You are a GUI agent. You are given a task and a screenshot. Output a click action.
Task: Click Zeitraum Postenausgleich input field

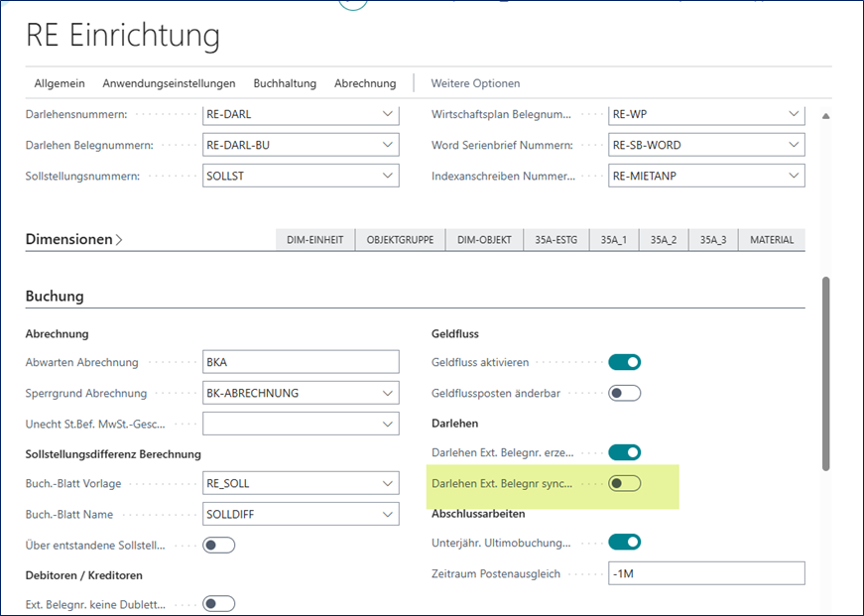point(705,573)
